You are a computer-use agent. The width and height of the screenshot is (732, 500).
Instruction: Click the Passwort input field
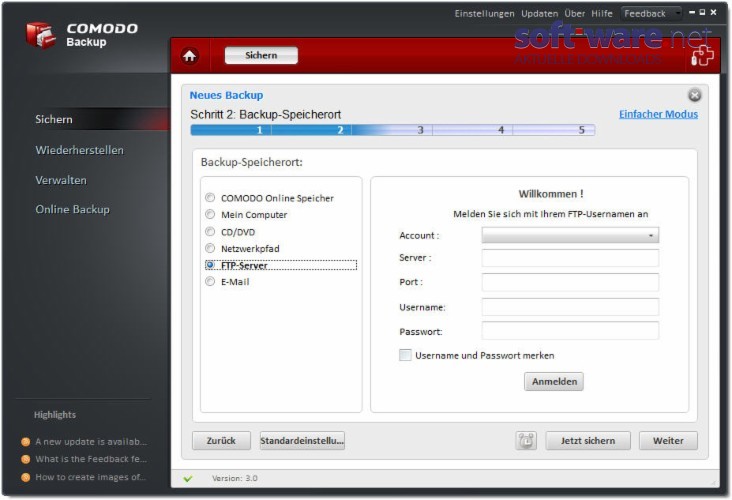pos(570,331)
